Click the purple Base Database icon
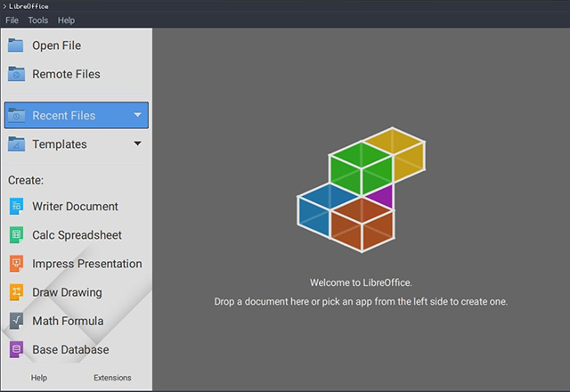 (16, 349)
